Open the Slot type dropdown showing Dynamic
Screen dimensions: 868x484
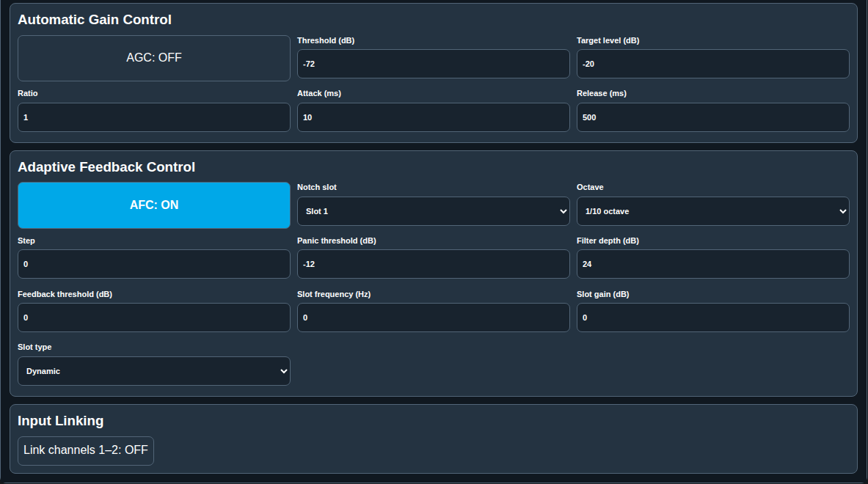154,371
